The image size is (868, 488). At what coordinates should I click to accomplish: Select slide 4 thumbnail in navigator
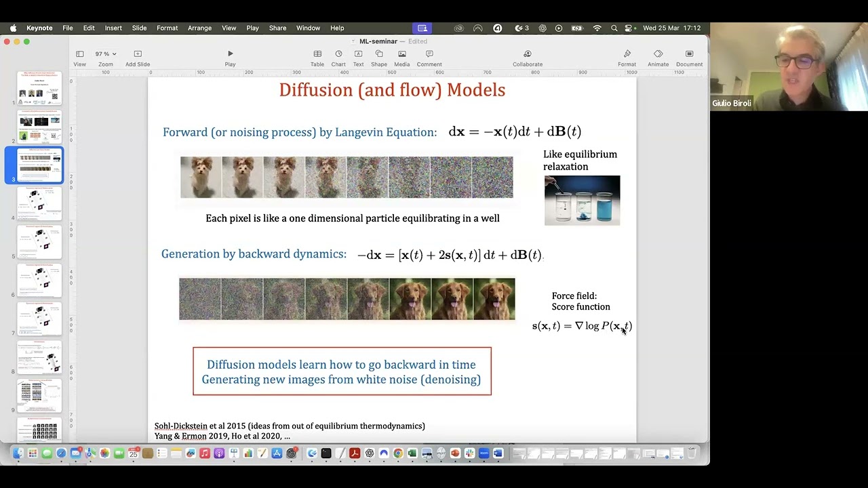(40, 203)
